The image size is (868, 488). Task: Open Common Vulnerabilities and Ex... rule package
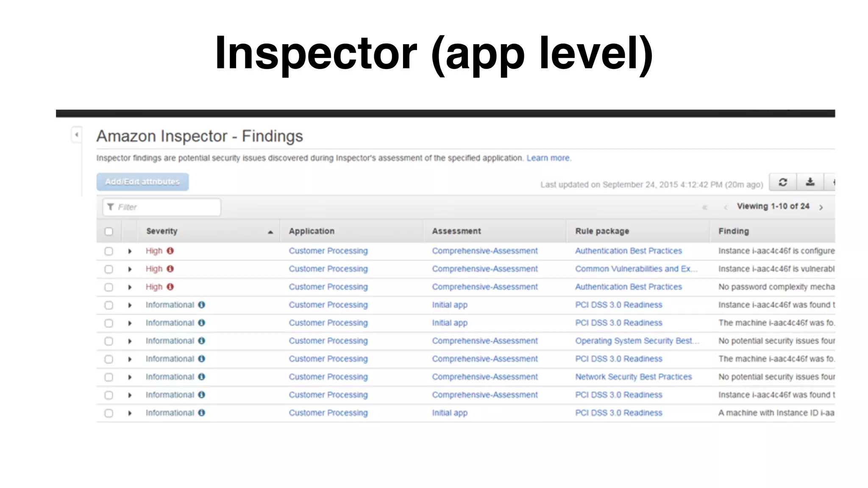coord(636,269)
